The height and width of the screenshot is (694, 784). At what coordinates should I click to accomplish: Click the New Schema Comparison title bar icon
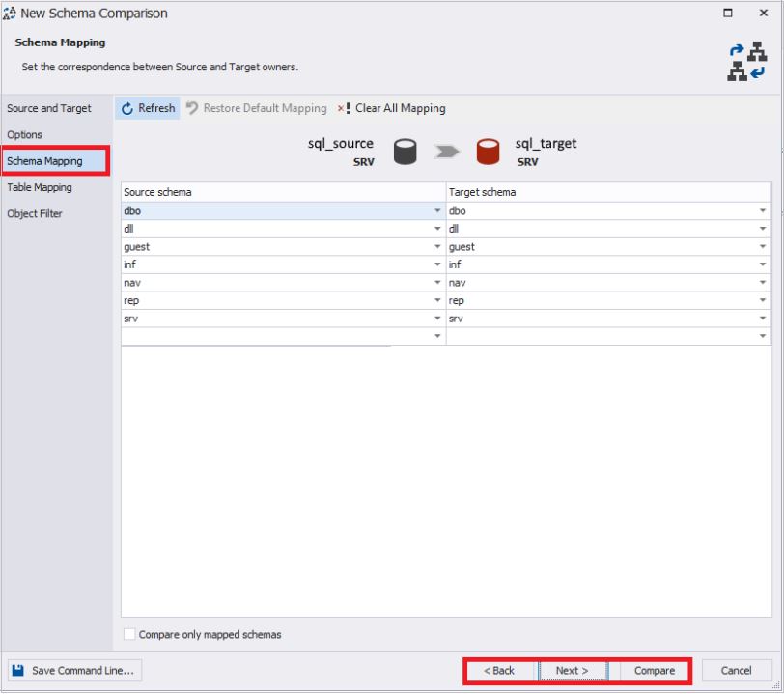pos(12,14)
